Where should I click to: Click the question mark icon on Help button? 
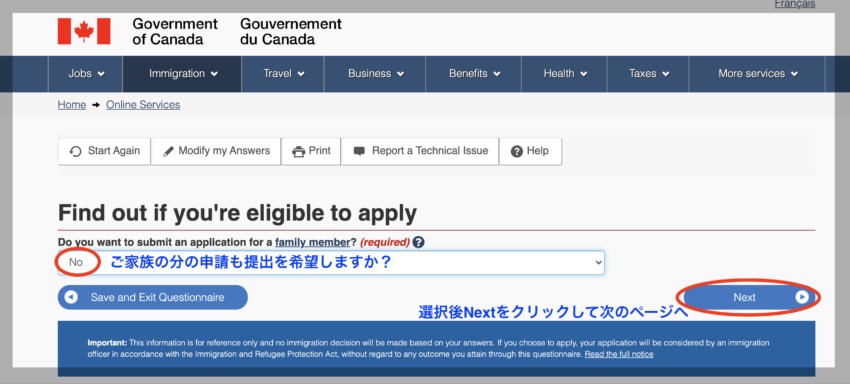click(517, 151)
